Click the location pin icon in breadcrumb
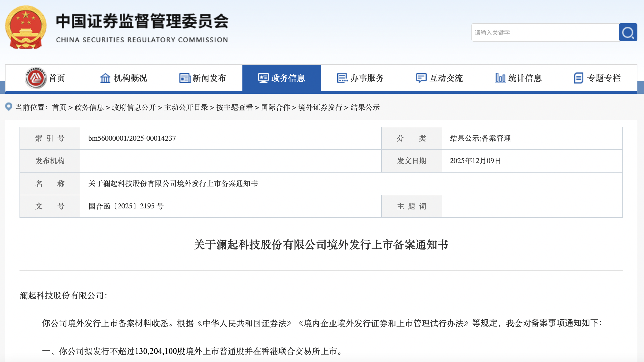This screenshot has width=644, height=362. point(9,107)
